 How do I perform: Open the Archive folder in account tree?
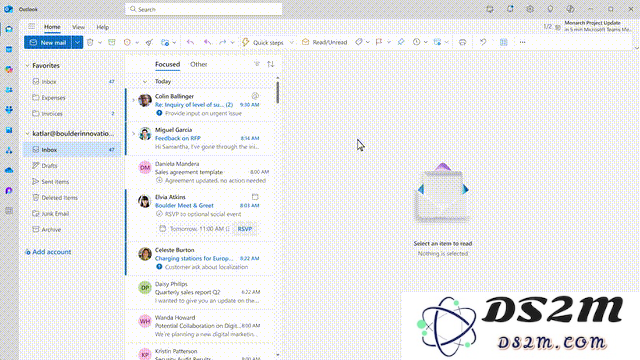72,229
